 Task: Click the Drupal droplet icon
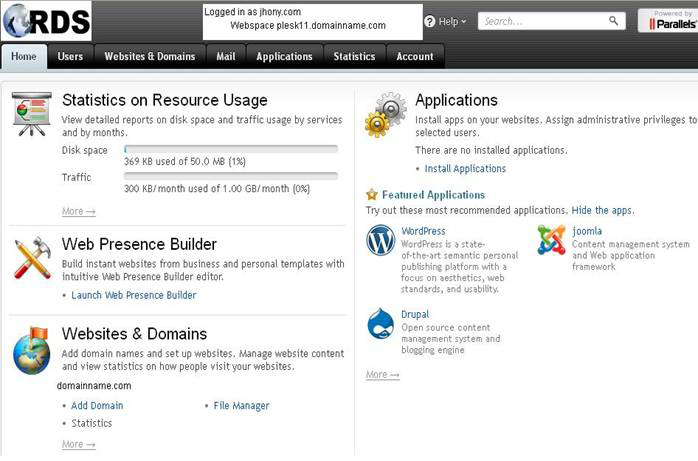[x=381, y=324]
